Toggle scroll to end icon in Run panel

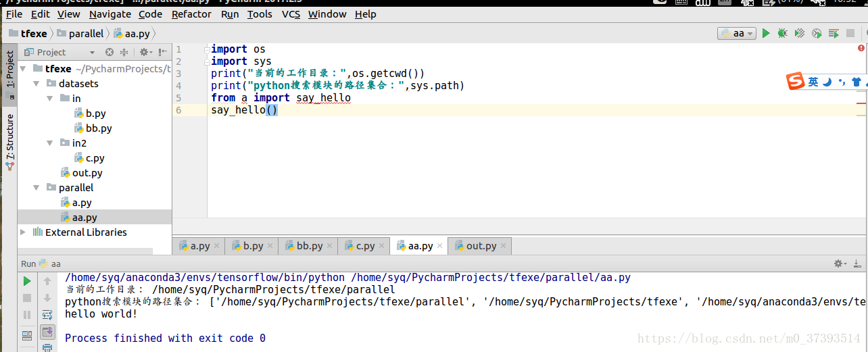click(x=47, y=332)
